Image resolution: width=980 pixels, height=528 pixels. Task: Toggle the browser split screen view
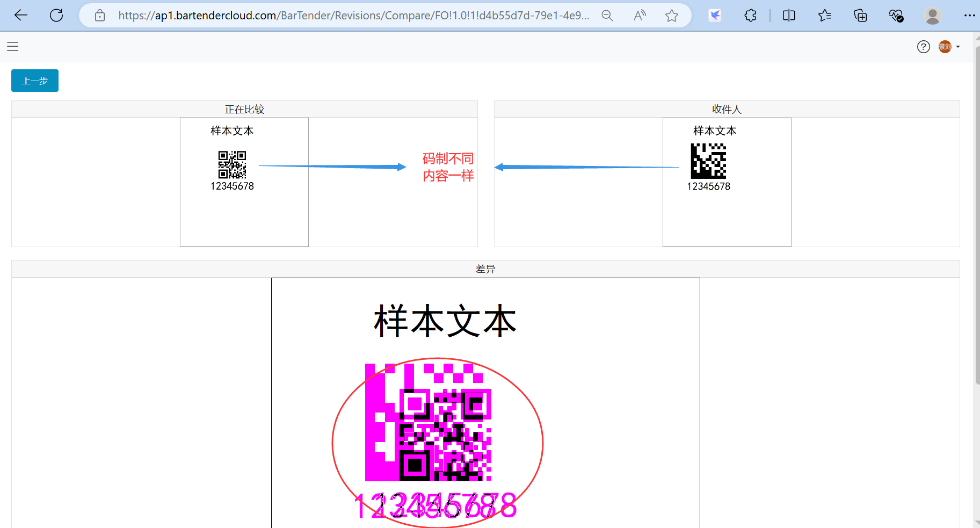[789, 16]
